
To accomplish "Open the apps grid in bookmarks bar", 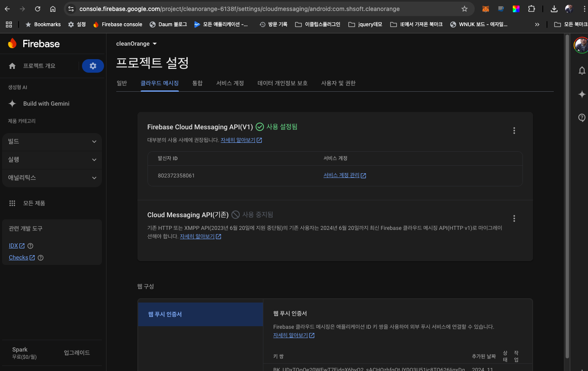I will click(9, 25).
